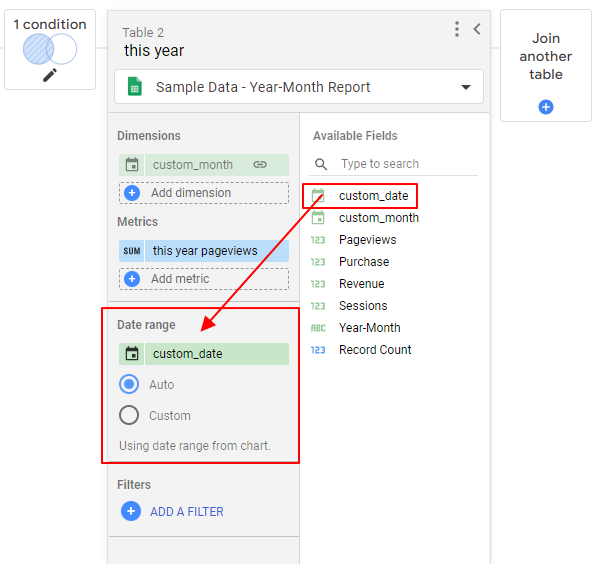Click the SUM aggregation badge on this year pageviews
605x564 pixels.
[131, 251]
